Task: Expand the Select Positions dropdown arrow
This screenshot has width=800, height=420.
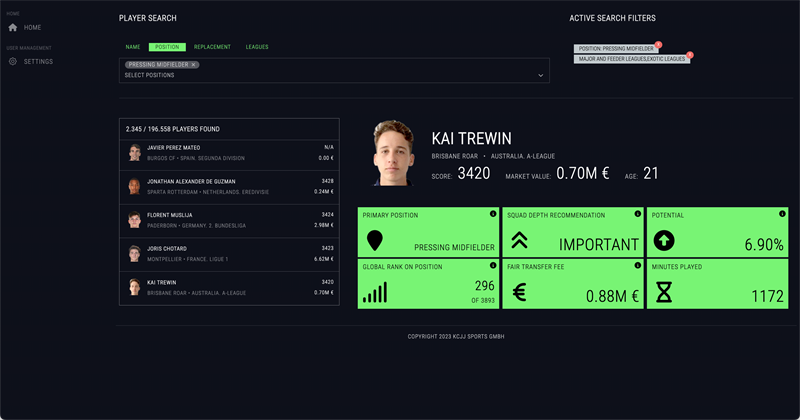Action: pyautogui.click(x=540, y=76)
